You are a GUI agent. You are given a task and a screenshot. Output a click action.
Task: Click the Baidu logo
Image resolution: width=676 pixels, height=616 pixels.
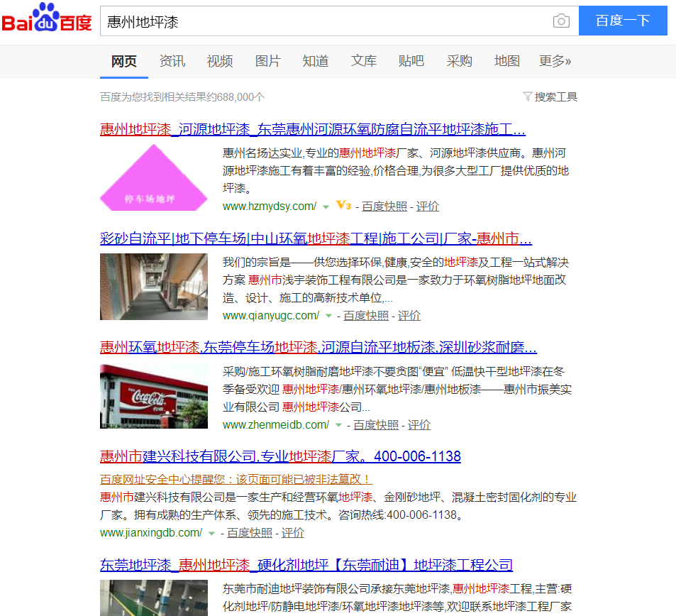47,18
